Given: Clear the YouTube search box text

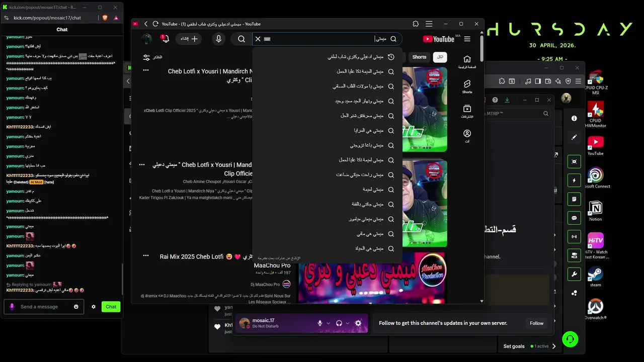Looking at the screenshot, I should click(258, 39).
